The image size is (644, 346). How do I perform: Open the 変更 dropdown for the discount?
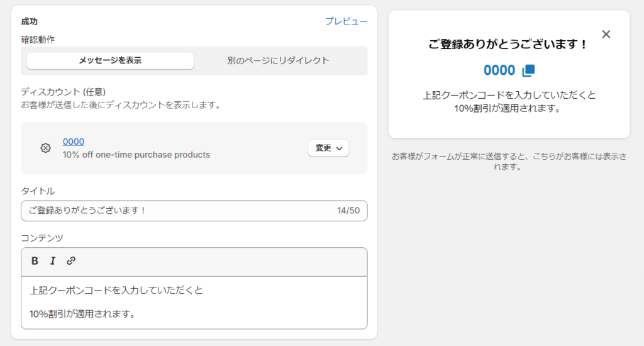328,148
